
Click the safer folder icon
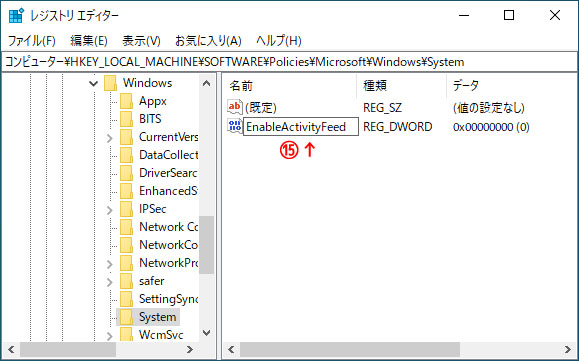(x=126, y=281)
